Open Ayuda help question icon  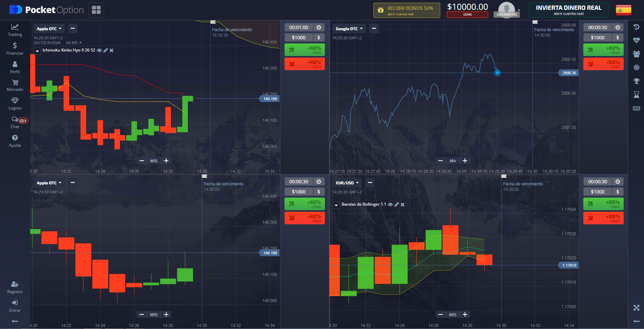pos(15,141)
